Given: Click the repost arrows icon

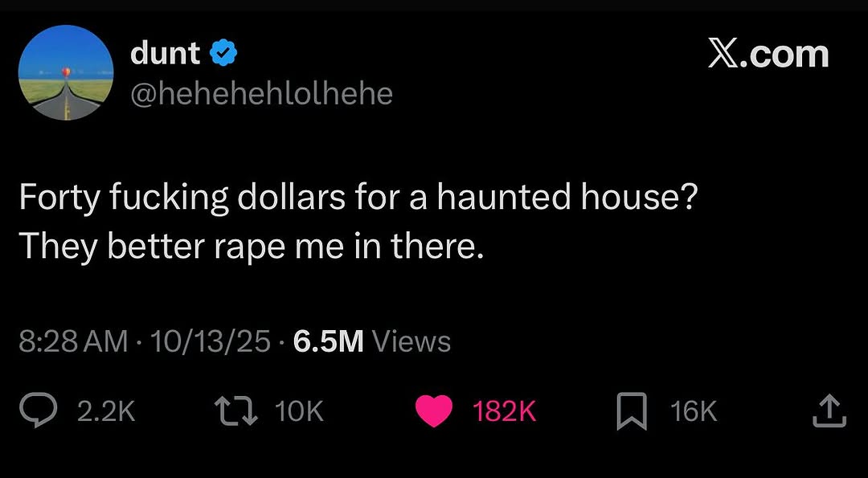Looking at the screenshot, I should tap(240, 412).
